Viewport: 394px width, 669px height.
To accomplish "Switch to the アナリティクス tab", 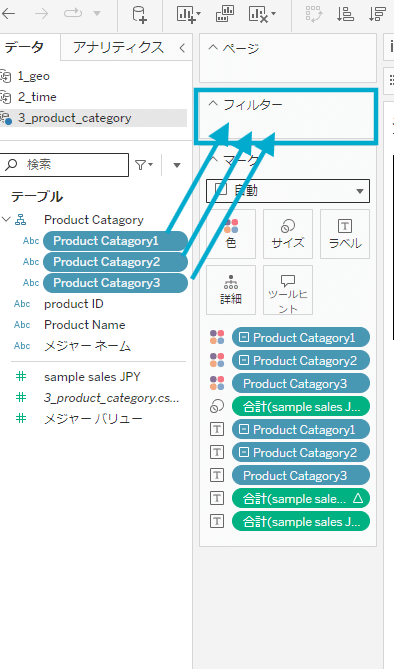I will pos(118,47).
